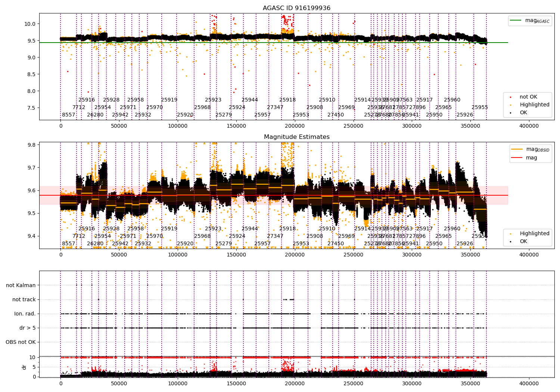560x392 pixels.
Task: Click the "Magnitude Estimates" plot title
Action: click(x=296, y=137)
